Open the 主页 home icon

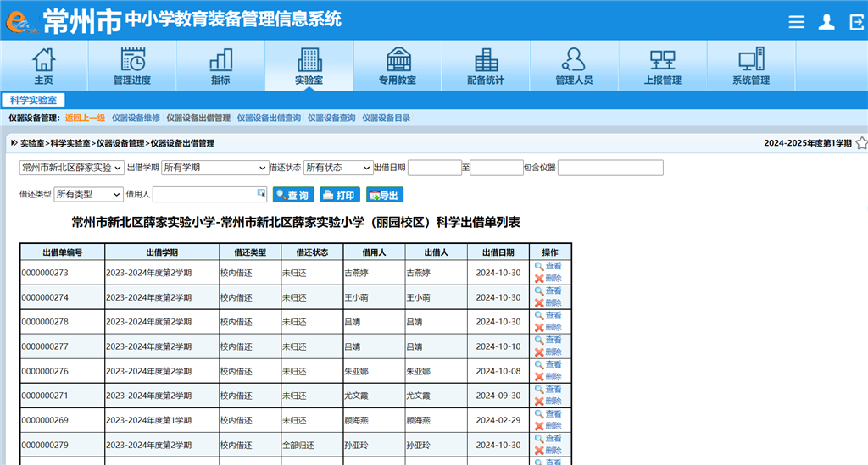point(44,60)
